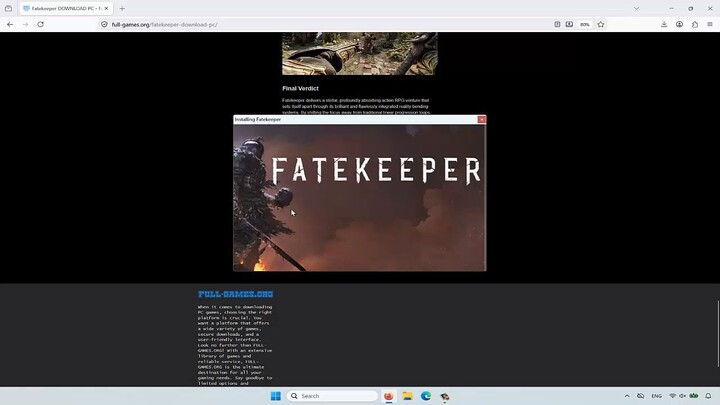Open the Wi-Fi network tray icon
This screenshot has width=720, height=405.
[x=672, y=396]
